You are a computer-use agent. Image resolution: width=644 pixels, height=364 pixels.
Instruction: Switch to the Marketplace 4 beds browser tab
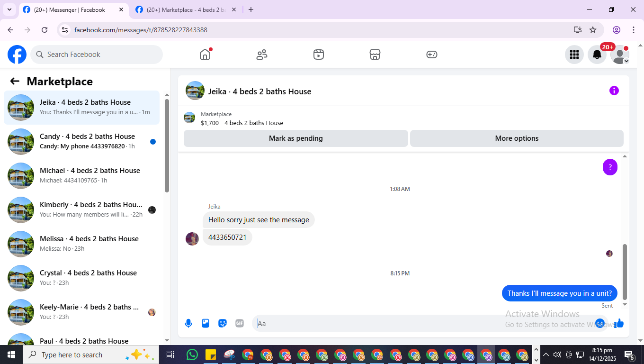(x=187, y=9)
